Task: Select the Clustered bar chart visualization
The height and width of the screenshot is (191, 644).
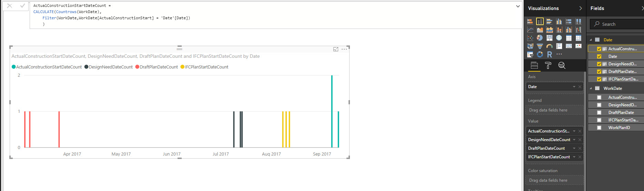Action: click(550, 21)
